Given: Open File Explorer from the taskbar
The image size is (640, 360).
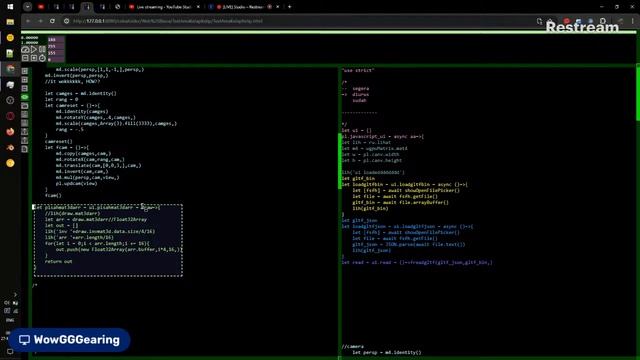Looking at the screenshot, I should pos(10,22).
